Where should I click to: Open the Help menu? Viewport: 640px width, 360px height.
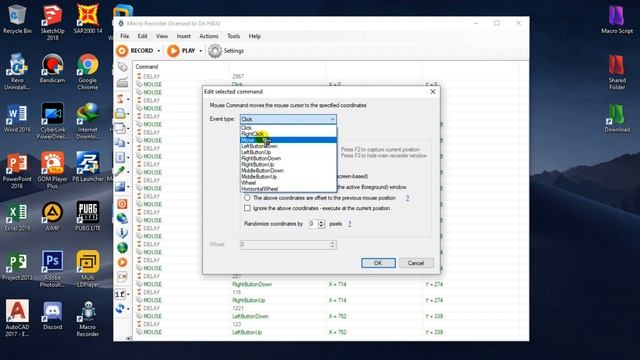tap(255, 36)
